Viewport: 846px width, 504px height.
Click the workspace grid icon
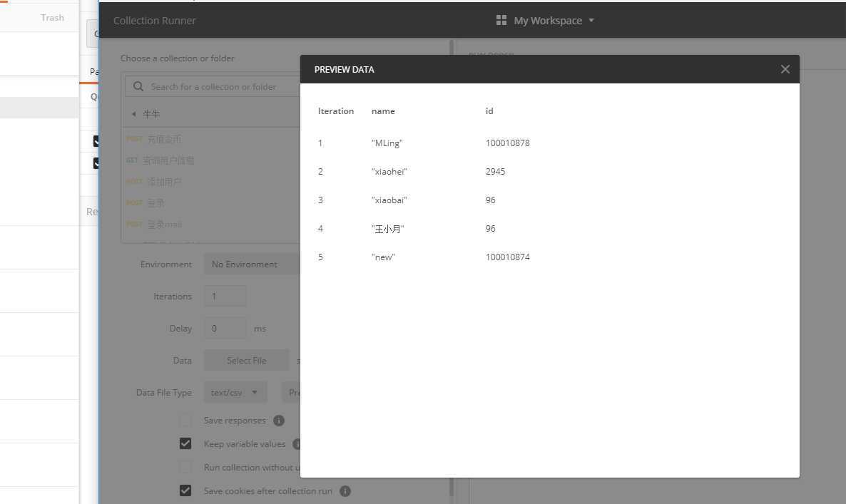tap(501, 21)
